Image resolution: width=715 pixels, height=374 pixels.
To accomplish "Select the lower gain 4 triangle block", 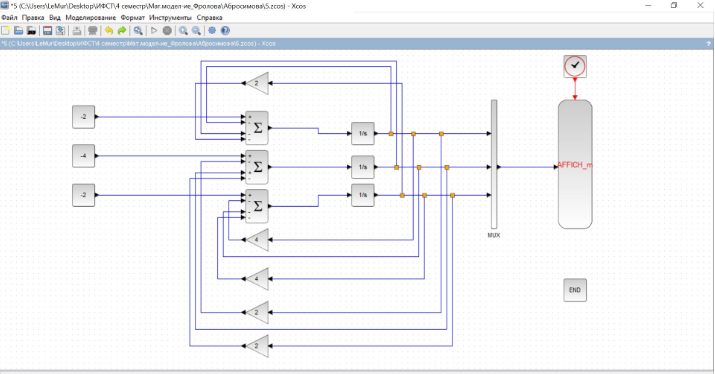I will pos(257,279).
